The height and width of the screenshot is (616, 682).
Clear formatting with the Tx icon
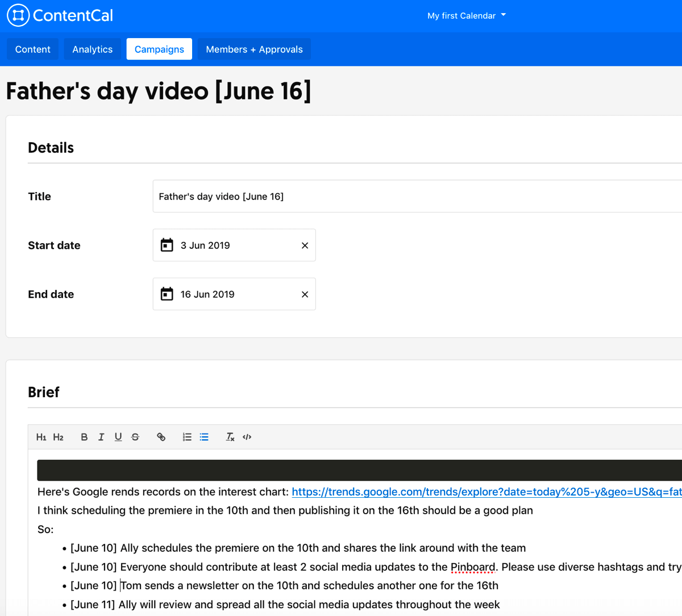click(x=230, y=436)
